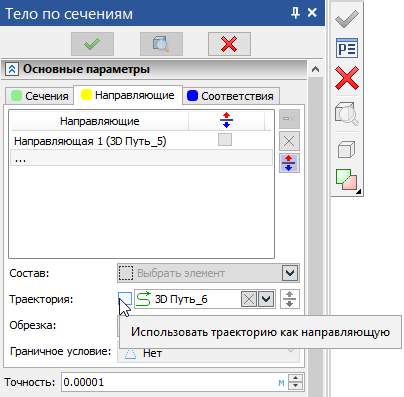Select the gray cube icon in side toolbar
404x397 pixels.
pyautogui.click(x=346, y=149)
